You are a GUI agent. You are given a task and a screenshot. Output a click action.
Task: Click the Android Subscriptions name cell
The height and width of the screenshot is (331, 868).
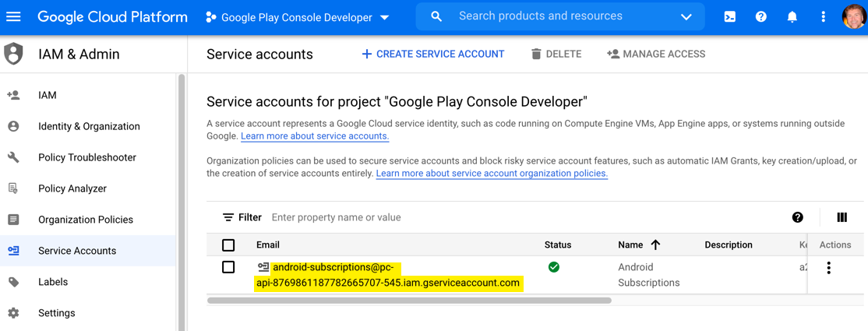tap(649, 275)
